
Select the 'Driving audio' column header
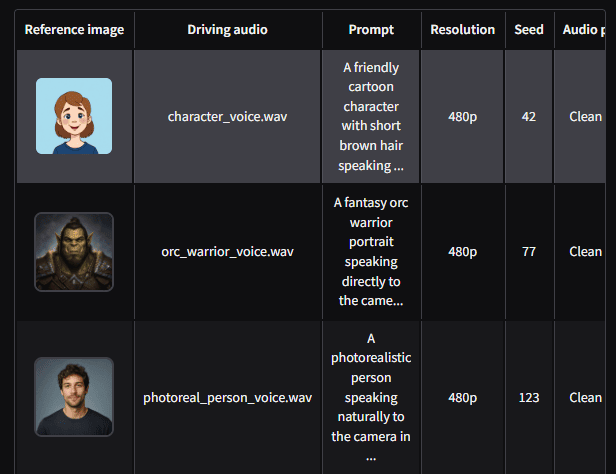pos(227,30)
